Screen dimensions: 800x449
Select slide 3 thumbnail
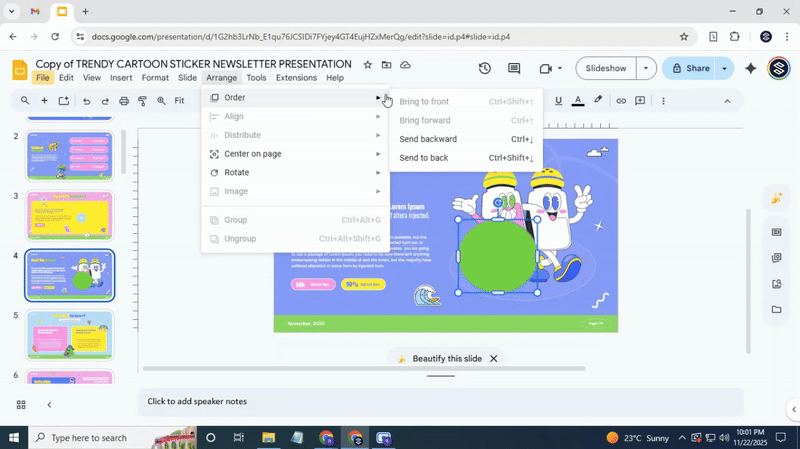point(70,215)
